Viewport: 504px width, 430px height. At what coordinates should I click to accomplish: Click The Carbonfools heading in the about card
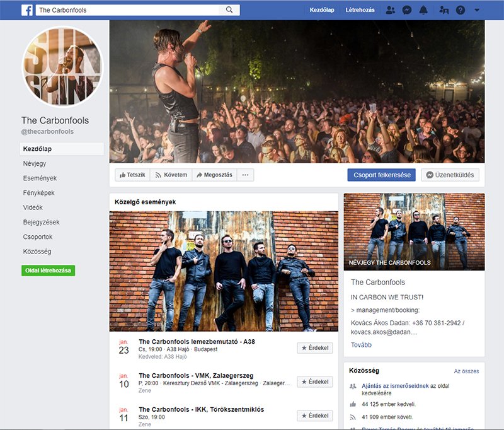[377, 282]
